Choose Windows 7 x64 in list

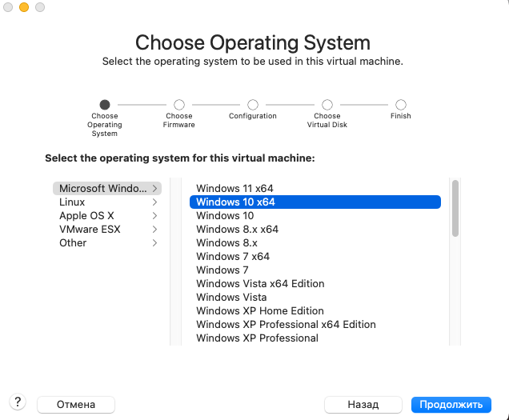click(x=232, y=257)
